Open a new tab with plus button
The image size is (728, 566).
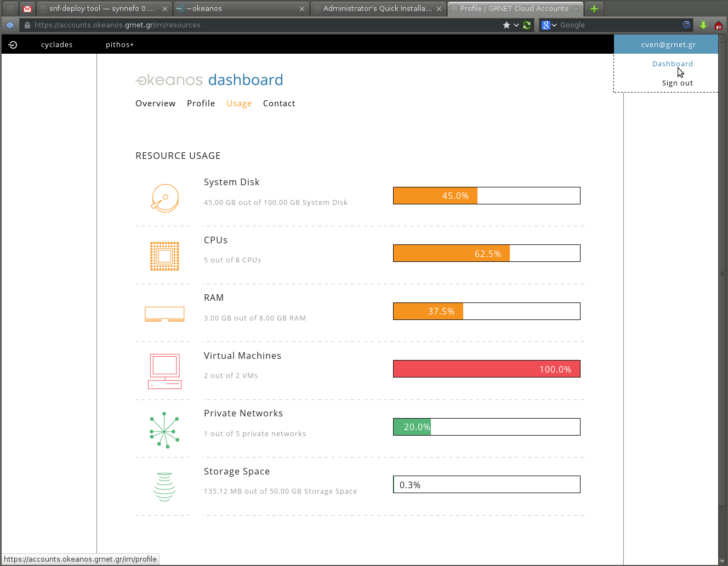click(x=594, y=9)
